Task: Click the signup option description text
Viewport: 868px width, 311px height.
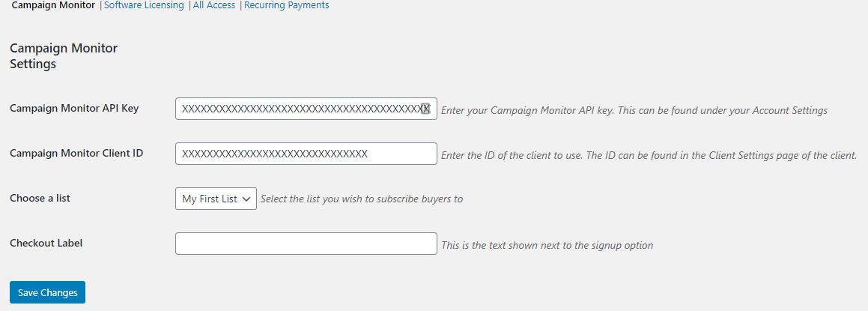Action: [x=547, y=245]
